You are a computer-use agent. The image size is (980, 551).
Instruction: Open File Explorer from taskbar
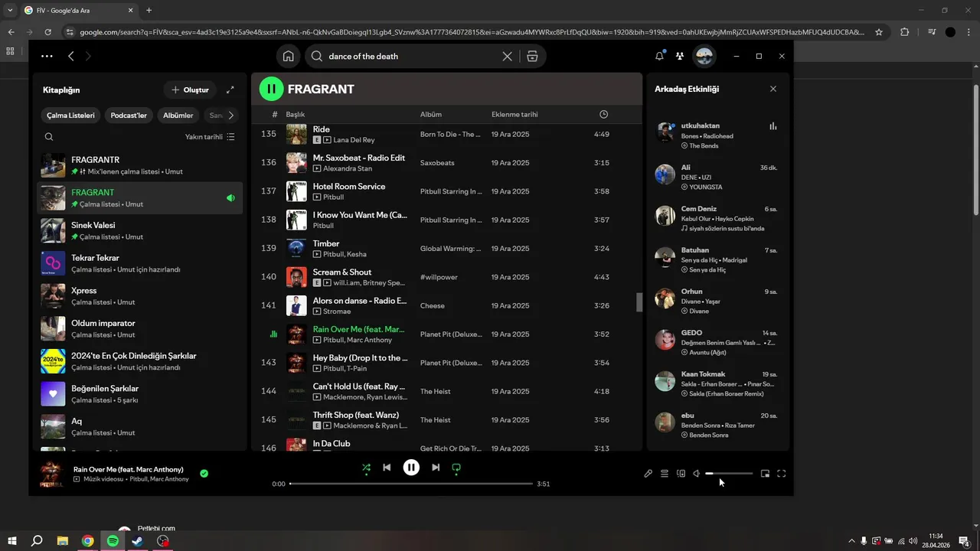click(x=63, y=541)
